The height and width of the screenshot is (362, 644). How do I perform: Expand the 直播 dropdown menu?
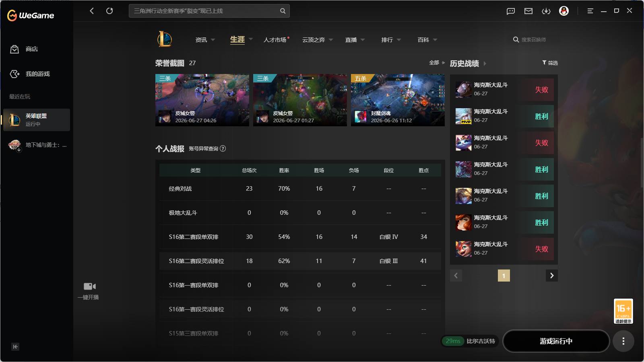click(363, 40)
